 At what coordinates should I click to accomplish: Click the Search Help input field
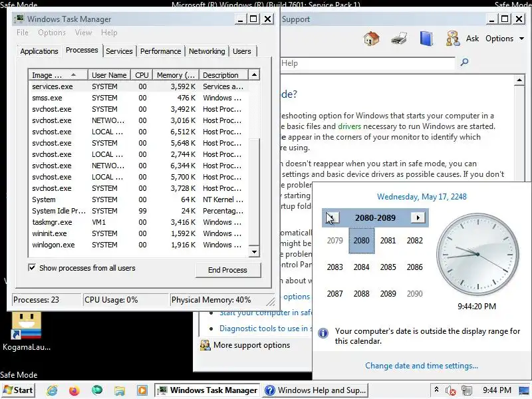[x=368, y=63]
